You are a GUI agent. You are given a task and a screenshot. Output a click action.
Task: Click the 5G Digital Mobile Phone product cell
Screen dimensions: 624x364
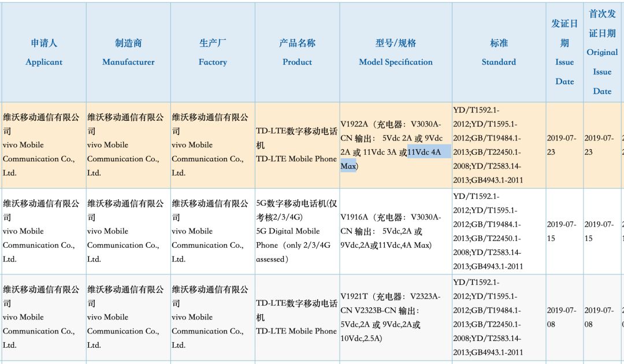(x=298, y=231)
